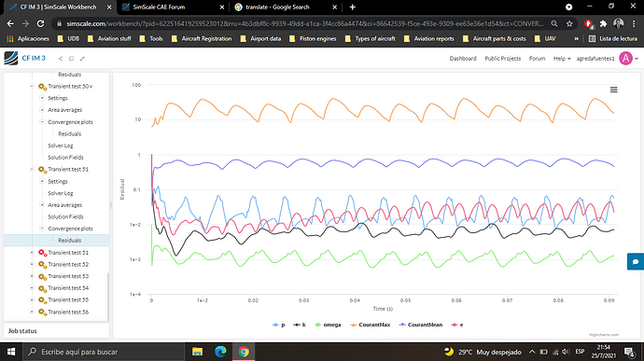
Task: Open the Aviation stuff bookmark folder
Action: [109, 38]
